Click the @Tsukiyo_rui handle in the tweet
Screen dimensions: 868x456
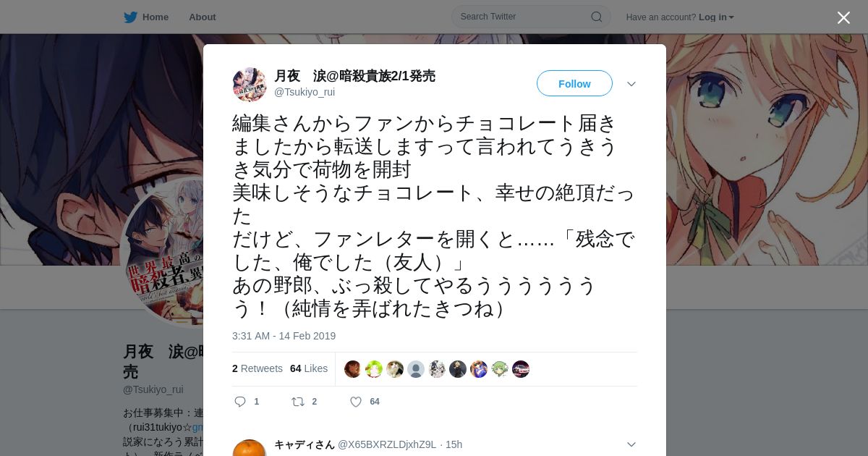305,92
